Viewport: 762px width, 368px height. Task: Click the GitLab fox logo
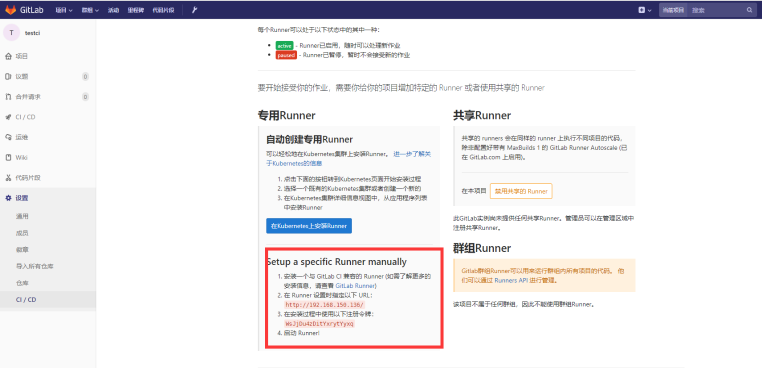10,10
